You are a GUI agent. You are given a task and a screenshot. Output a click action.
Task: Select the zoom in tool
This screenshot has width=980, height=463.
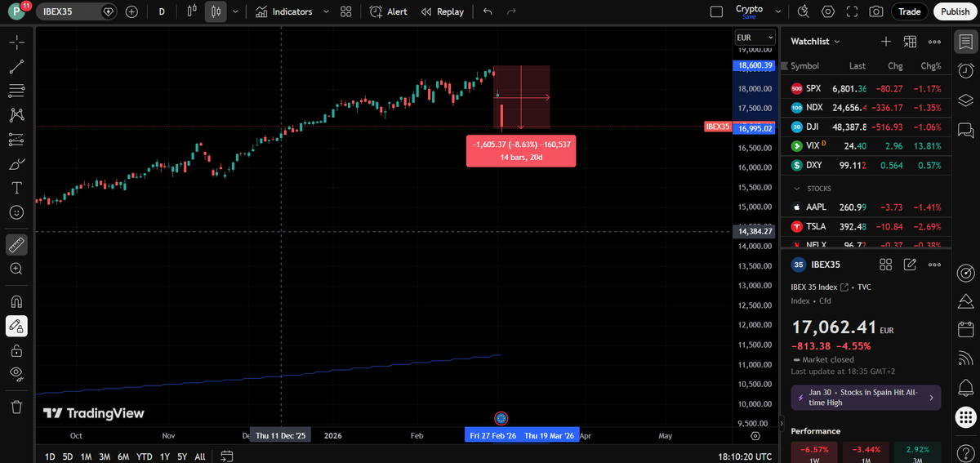click(x=16, y=268)
